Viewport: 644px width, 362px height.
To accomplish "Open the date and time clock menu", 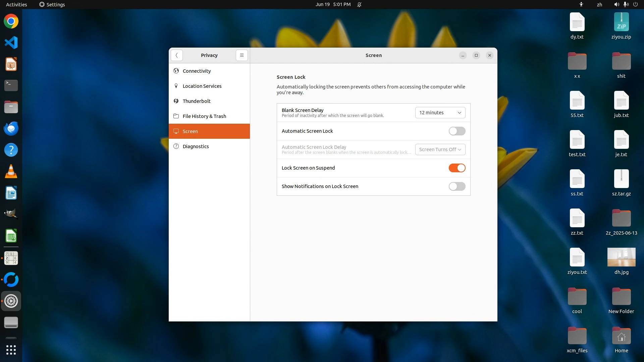I will (x=333, y=4).
